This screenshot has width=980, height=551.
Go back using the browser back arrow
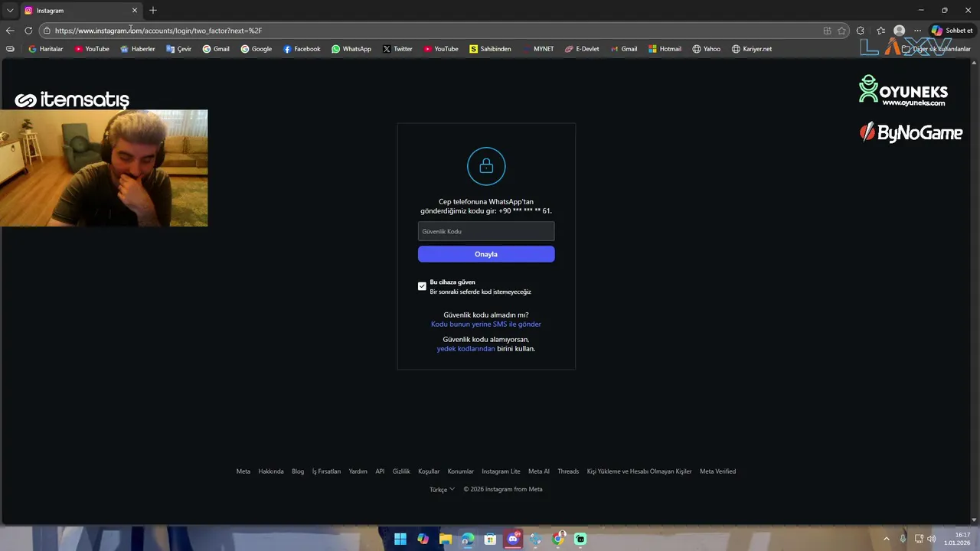point(9,31)
